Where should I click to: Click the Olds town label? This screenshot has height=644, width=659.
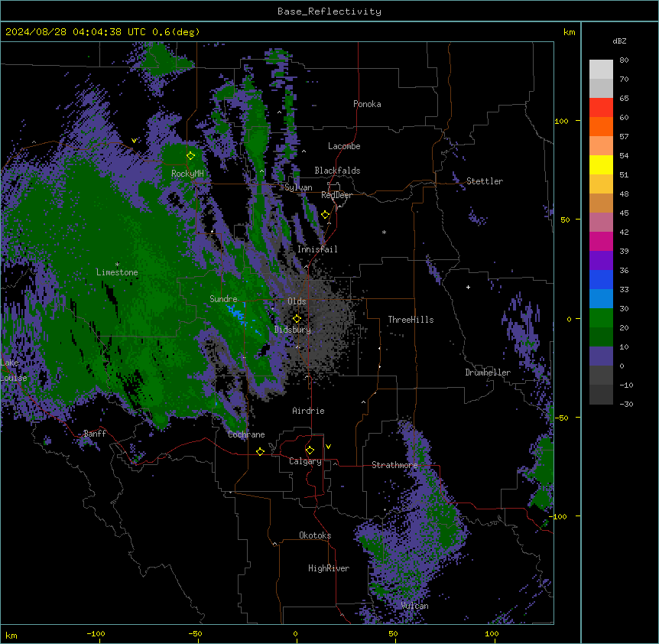(297, 301)
